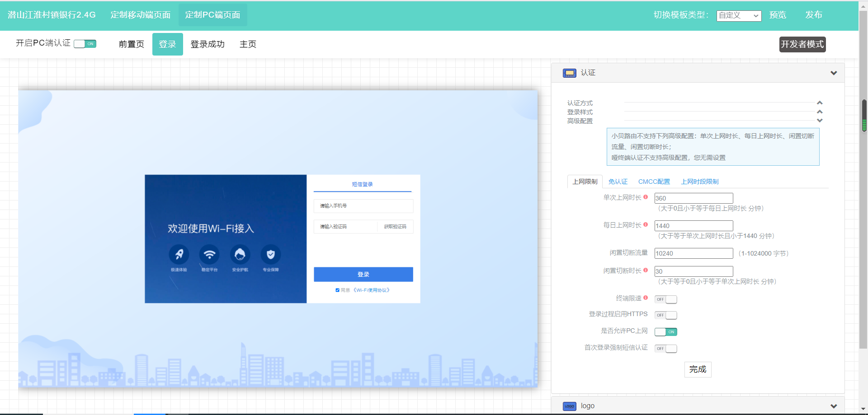The width and height of the screenshot is (868, 415).
Task: Switch to the 免认证 settings tab
Action: pos(618,182)
